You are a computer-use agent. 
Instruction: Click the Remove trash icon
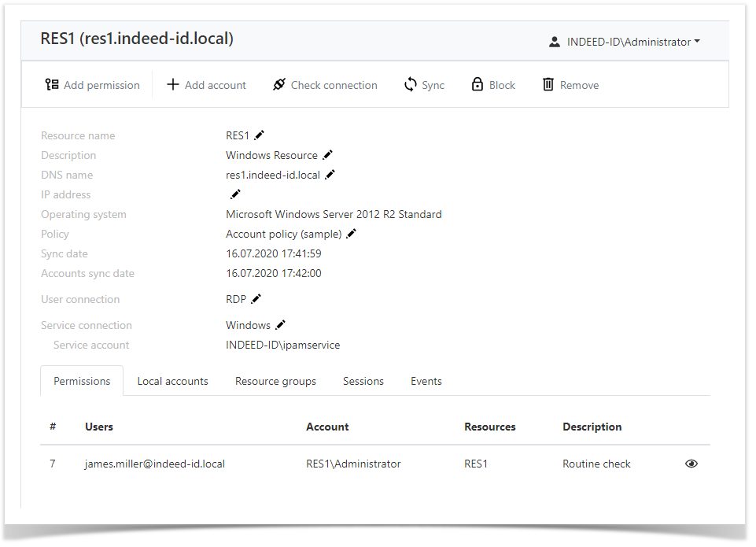[548, 84]
